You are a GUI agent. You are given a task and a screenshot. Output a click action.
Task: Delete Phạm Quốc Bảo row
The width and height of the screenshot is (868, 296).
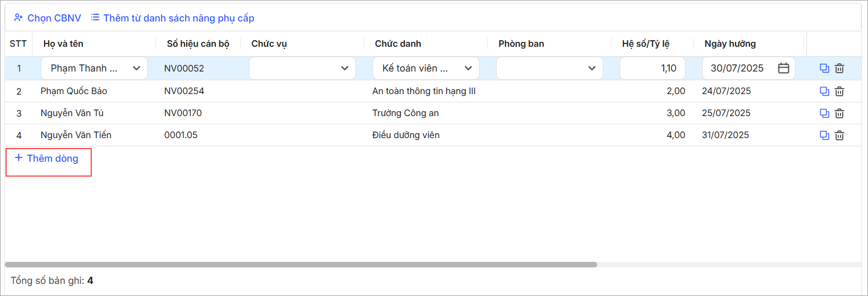[x=839, y=91]
